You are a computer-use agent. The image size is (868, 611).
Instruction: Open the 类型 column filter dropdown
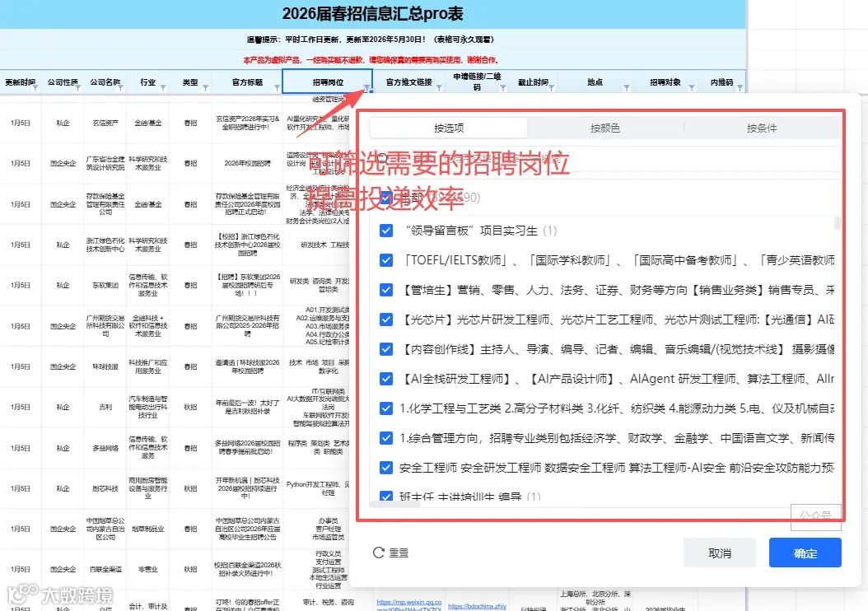click(x=206, y=88)
